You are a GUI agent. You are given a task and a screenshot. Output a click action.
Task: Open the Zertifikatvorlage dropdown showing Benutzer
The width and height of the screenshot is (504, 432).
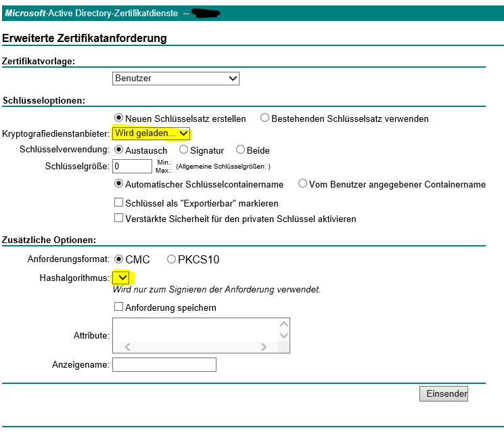175,79
